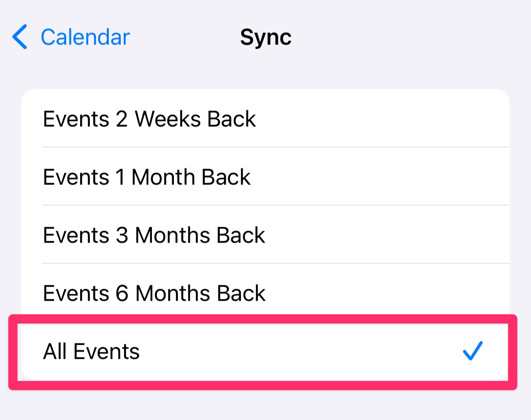
Task: Click empty right side of Events 6 Months Back row
Action: point(396,293)
